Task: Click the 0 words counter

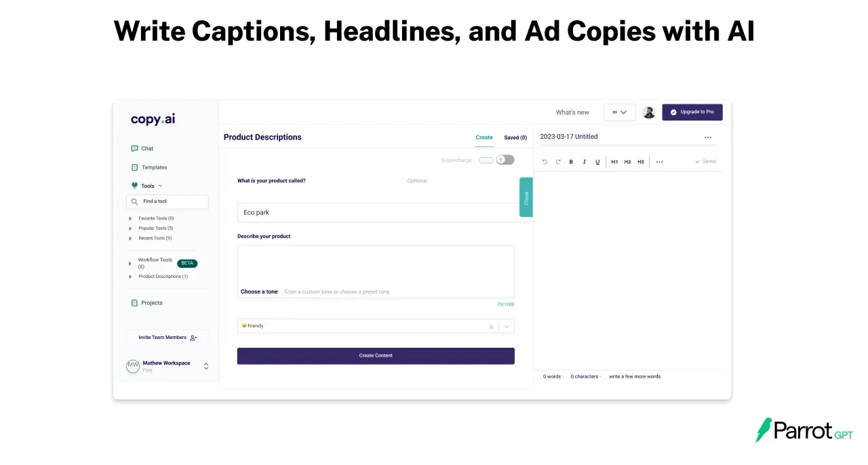Action: 552,376
